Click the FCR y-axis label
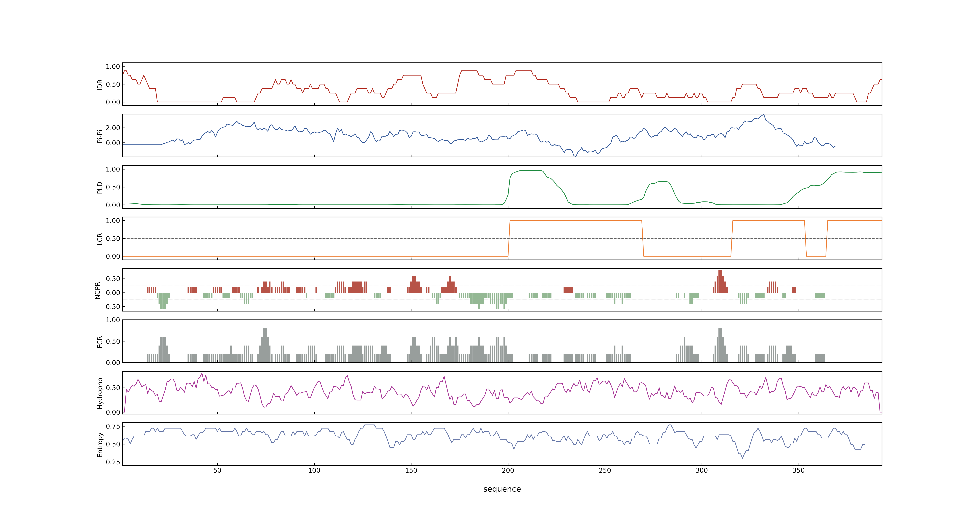The image size is (980, 523). (100, 341)
